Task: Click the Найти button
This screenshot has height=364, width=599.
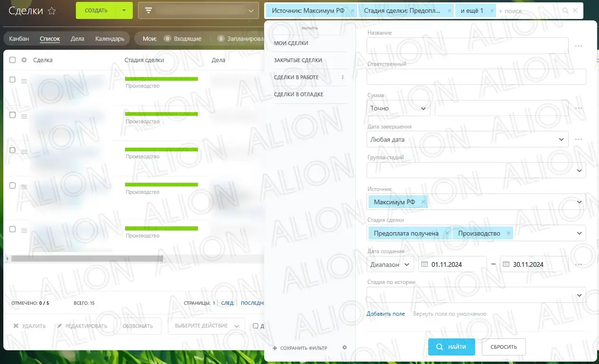Action: pyautogui.click(x=452, y=347)
